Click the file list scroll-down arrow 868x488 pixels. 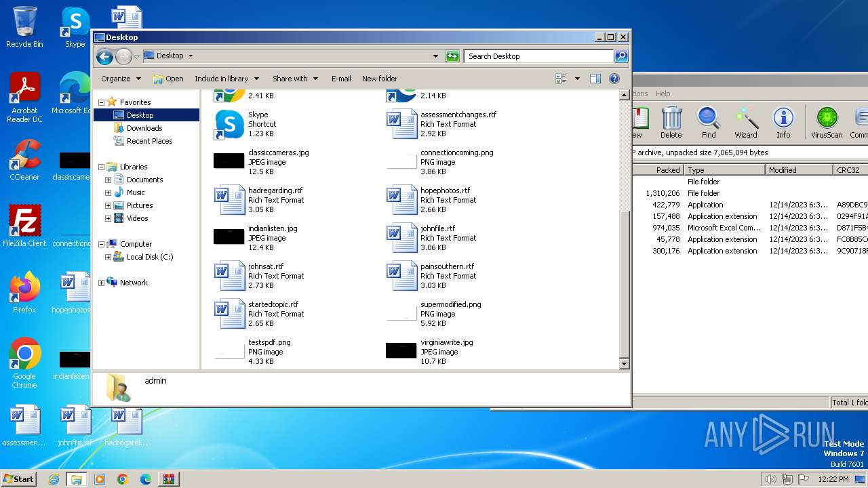625,364
